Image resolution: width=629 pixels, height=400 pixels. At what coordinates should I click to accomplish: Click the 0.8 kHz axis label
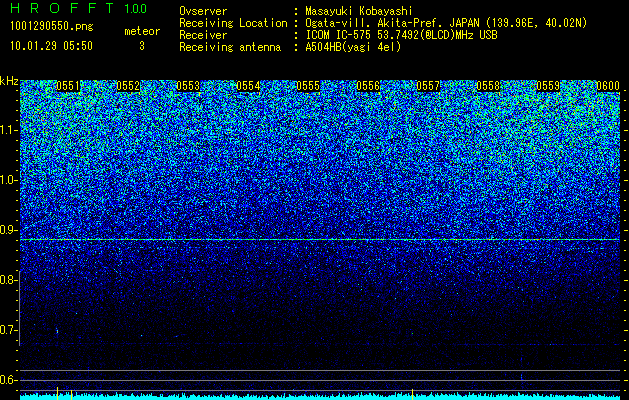8,280
